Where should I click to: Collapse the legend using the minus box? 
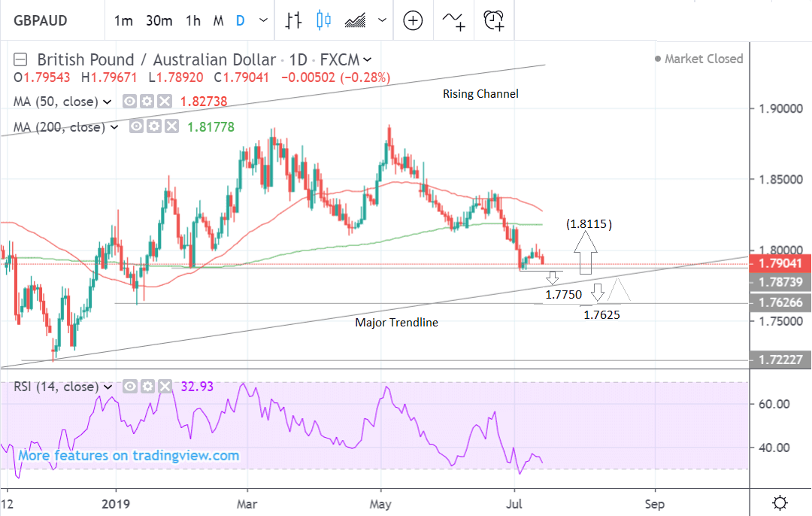(x=21, y=59)
